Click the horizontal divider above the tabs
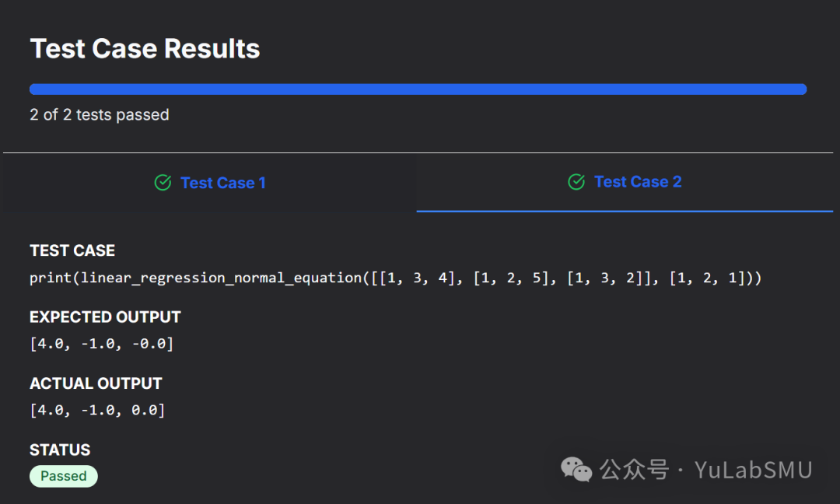Viewport: 840px width, 504px height. [x=418, y=152]
